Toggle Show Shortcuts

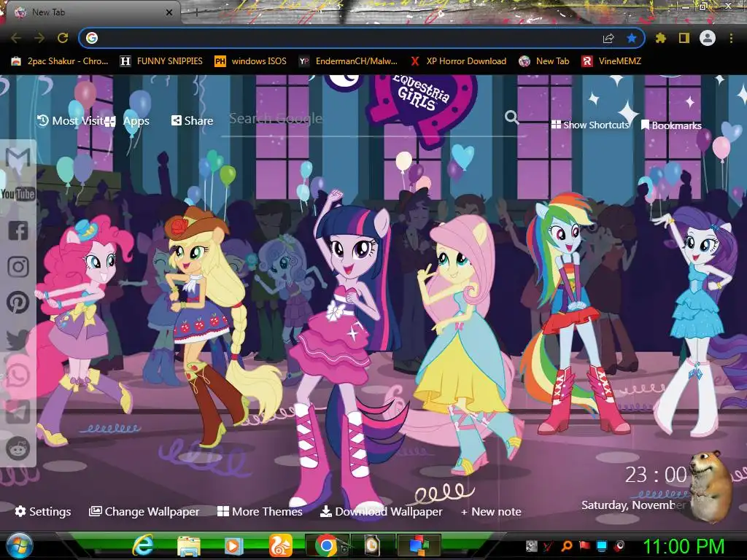coord(589,125)
